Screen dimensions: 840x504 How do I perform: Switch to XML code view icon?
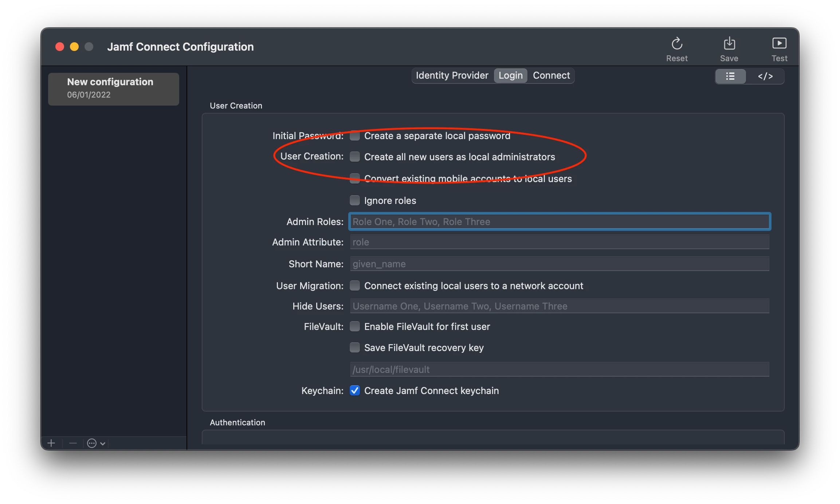pyautogui.click(x=765, y=76)
